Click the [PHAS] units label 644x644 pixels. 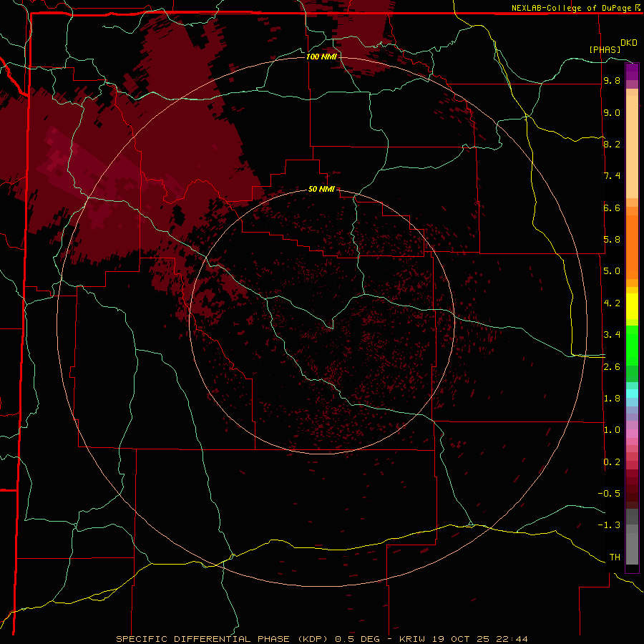click(x=605, y=49)
